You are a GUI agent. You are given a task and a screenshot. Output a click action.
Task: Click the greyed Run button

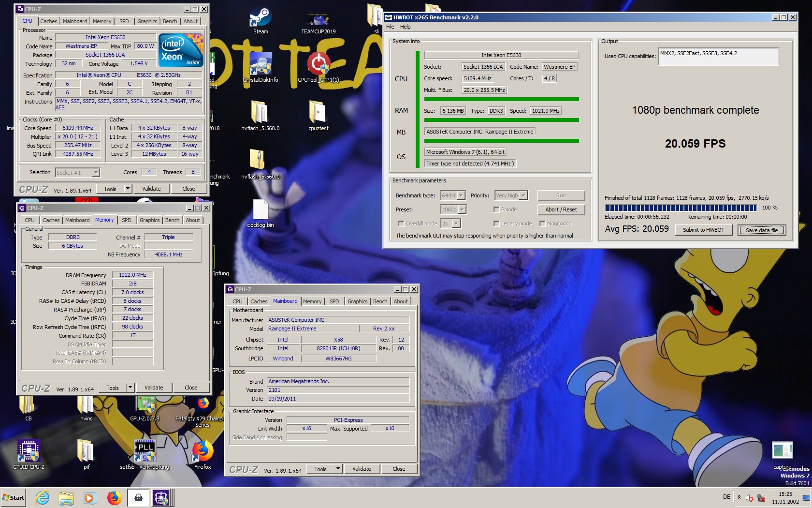click(x=561, y=195)
